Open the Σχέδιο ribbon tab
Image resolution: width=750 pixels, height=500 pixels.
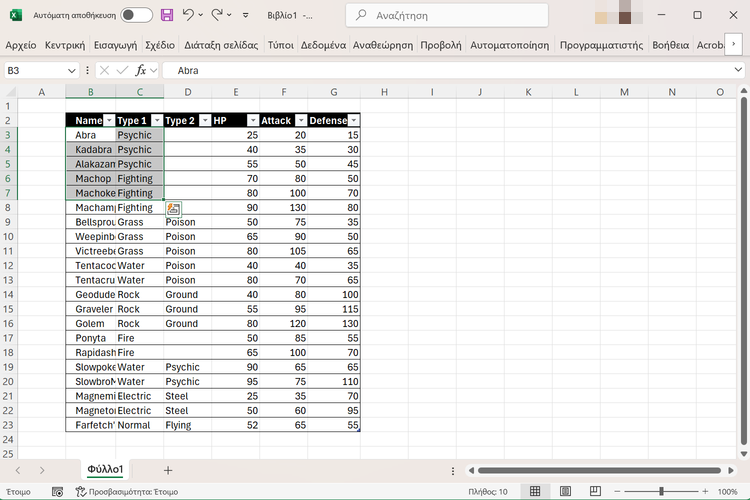point(160,45)
